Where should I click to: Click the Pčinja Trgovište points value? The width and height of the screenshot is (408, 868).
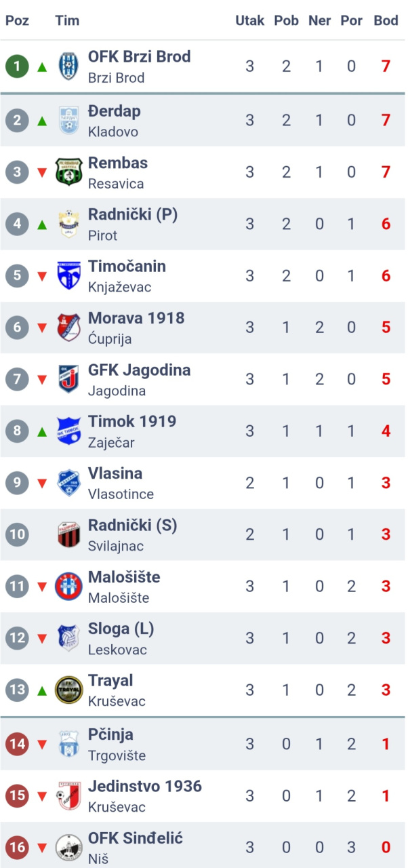(386, 745)
